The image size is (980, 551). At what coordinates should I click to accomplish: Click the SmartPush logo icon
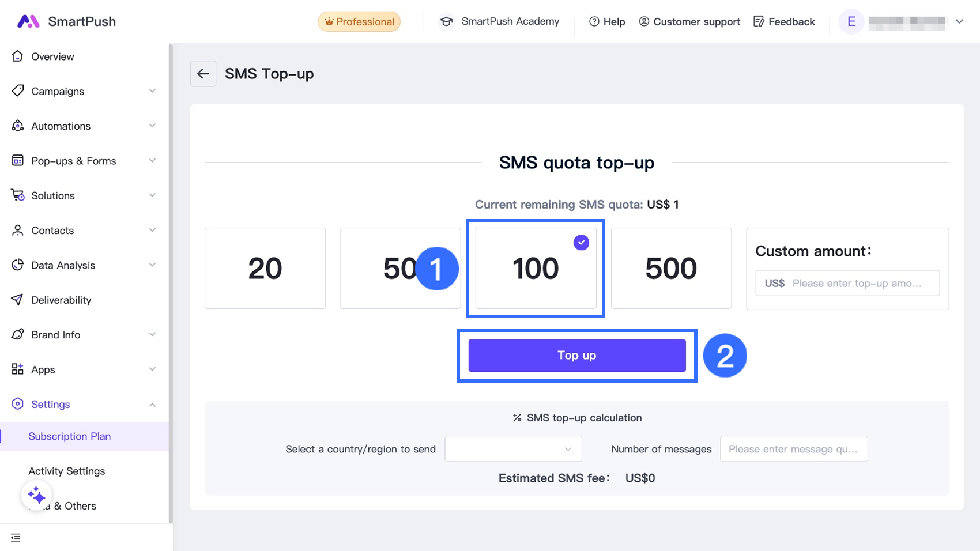(x=28, y=21)
